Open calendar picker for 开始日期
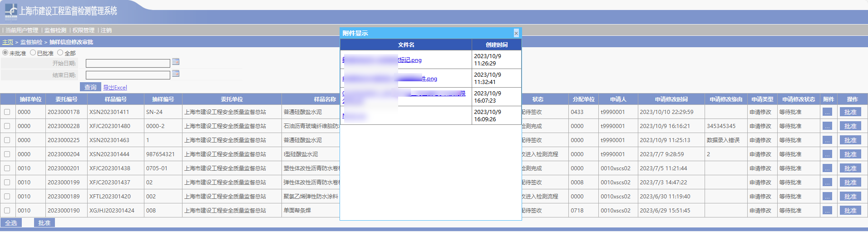This screenshot has width=868, height=232. pyautogui.click(x=176, y=62)
